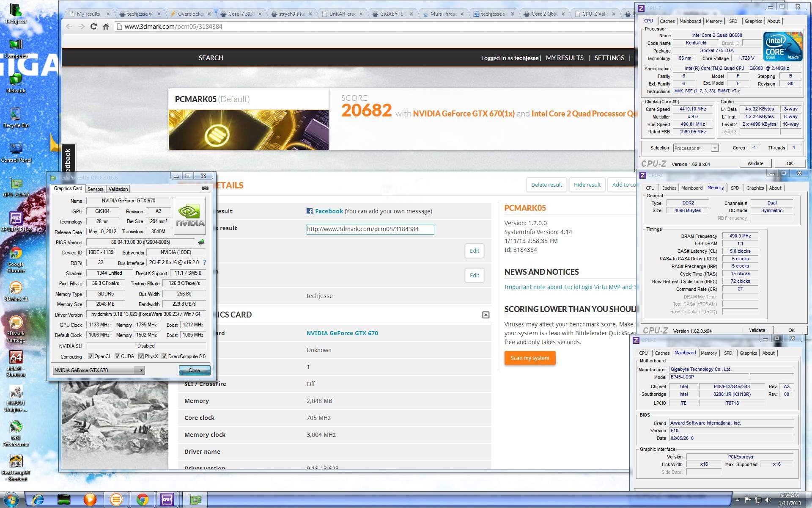Click the PCMark05 result thumbnail image
812x508 pixels.
[249, 130]
